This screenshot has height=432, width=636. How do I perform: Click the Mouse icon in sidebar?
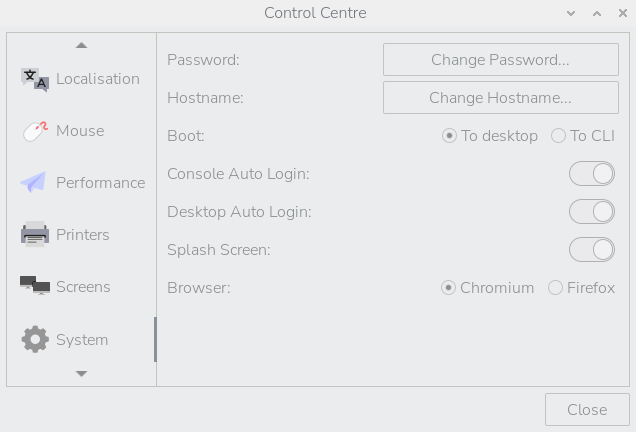[35, 131]
